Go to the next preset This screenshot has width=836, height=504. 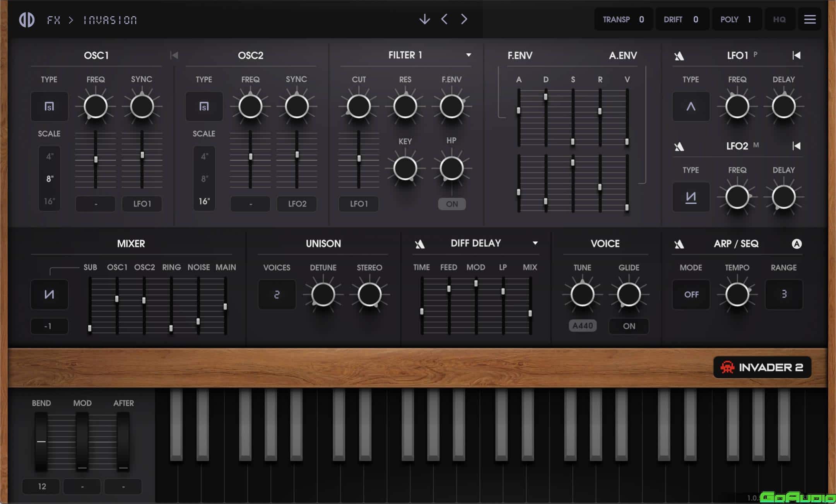[464, 19]
